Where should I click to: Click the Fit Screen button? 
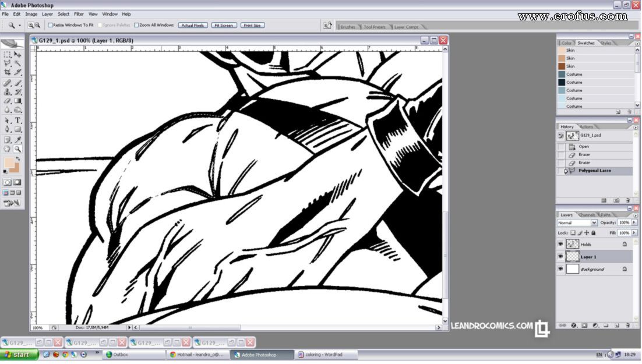[224, 26]
